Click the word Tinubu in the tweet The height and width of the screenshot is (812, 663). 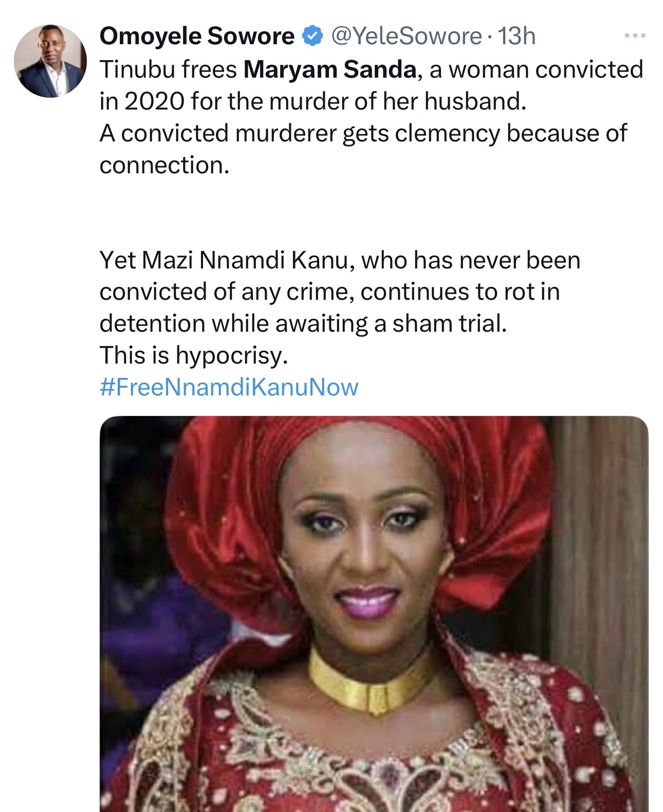pos(133,69)
